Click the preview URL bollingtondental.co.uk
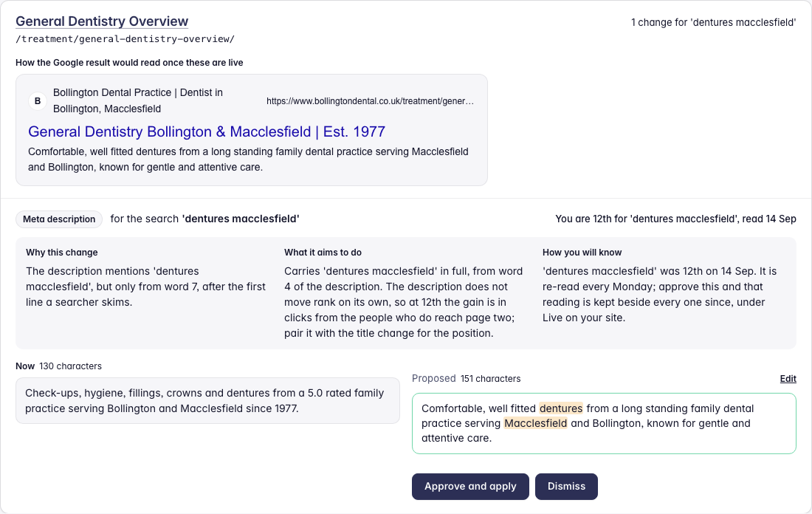 (370, 101)
